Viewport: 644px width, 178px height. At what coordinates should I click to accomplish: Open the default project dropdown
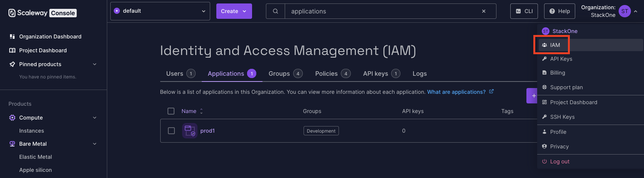(x=160, y=11)
